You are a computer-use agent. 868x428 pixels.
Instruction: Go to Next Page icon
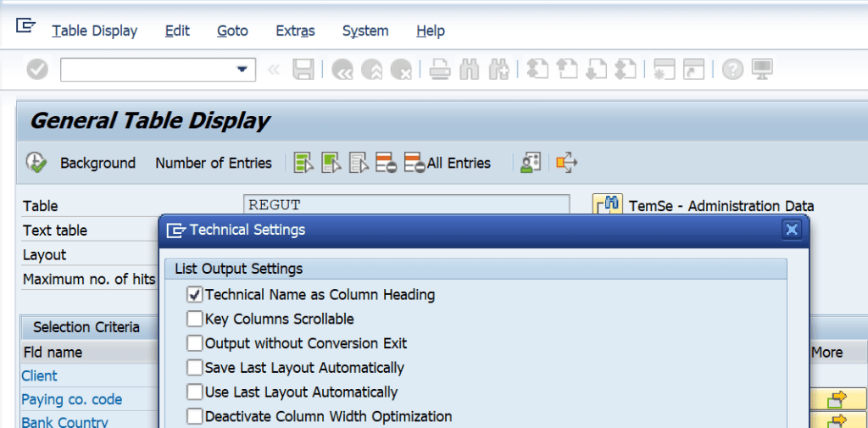596,69
